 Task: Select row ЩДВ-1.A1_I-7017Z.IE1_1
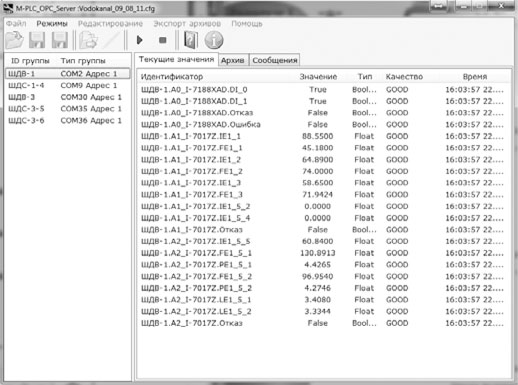(x=324, y=136)
